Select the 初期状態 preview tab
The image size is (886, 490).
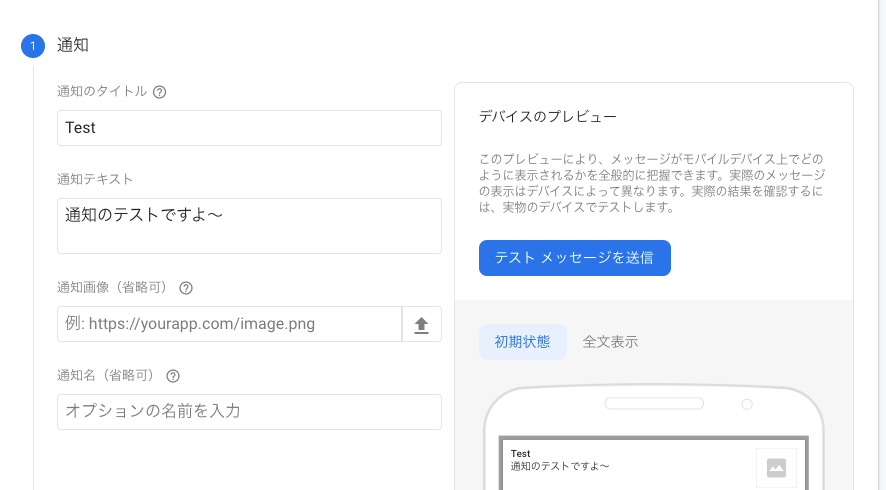523,342
